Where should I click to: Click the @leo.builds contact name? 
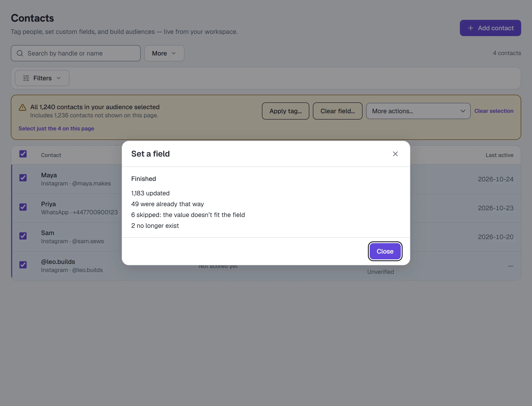click(x=58, y=262)
